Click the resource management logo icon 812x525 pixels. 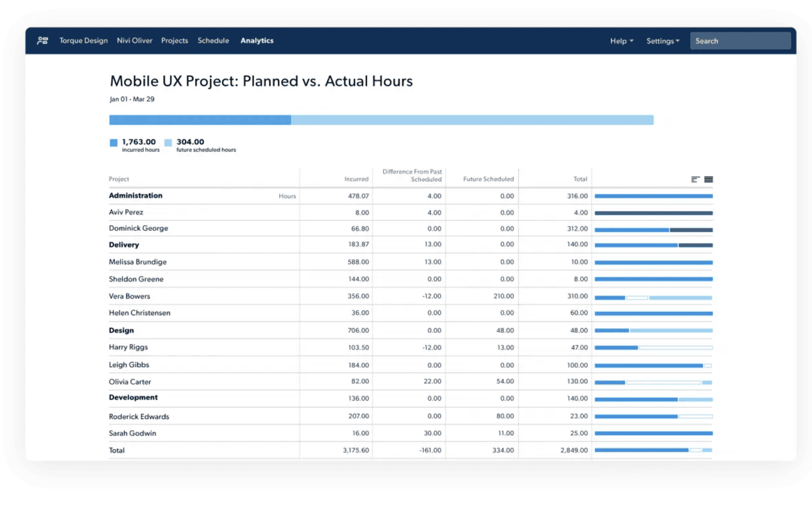click(43, 41)
